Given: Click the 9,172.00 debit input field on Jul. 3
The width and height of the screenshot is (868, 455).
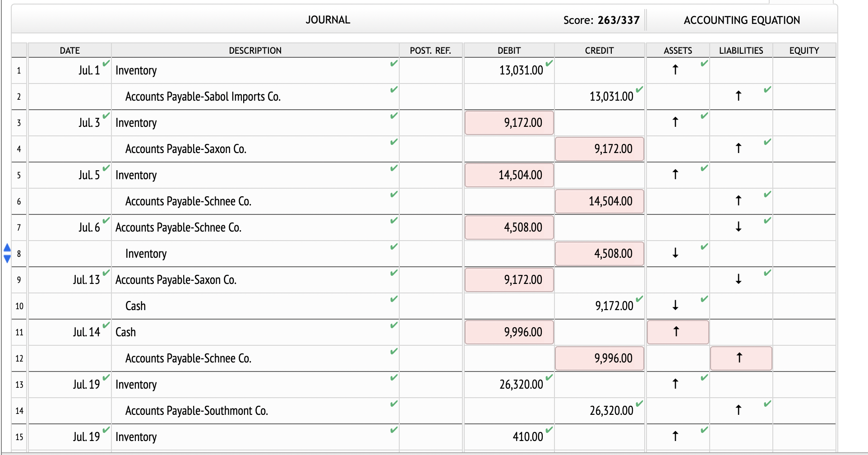Looking at the screenshot, I should [x=509, y=122].
